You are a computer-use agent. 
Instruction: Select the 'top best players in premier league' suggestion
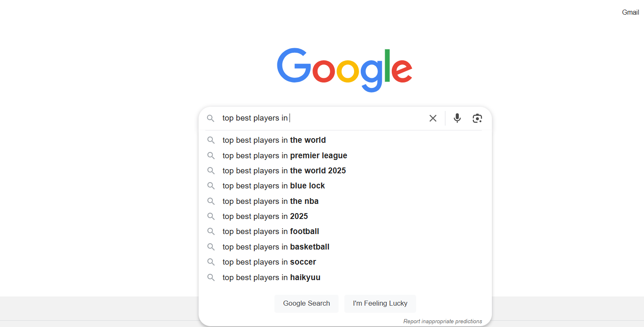click(x=284, y=155)
